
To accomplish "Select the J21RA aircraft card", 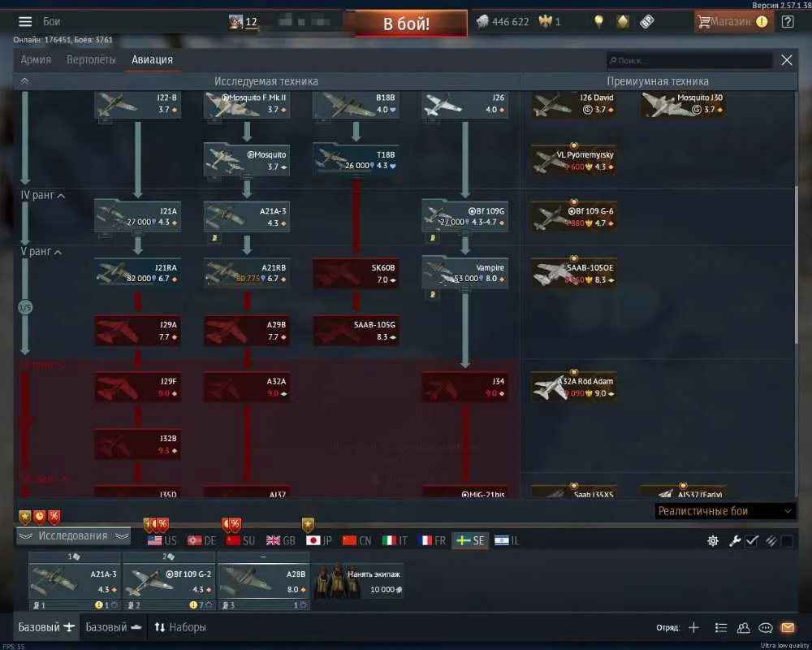I will [138, 273].
